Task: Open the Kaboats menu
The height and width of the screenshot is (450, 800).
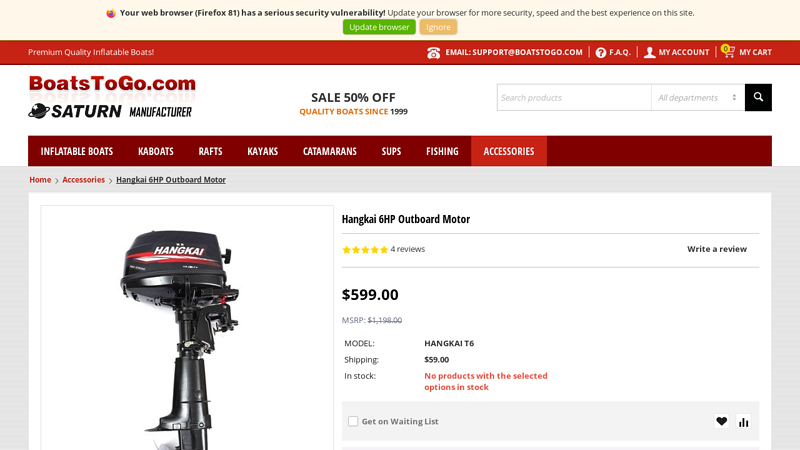Action: click(x=156, y=152)
